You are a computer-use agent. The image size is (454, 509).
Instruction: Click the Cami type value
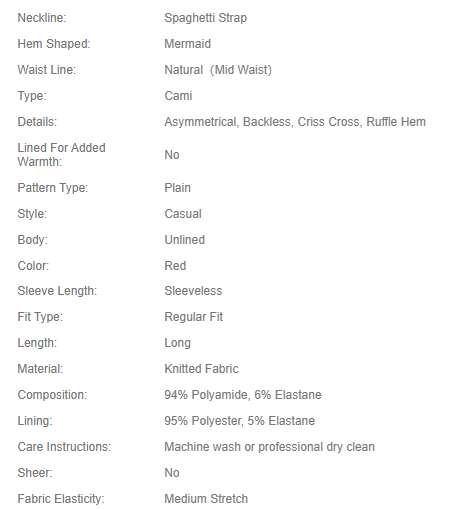tap(178, 96)
